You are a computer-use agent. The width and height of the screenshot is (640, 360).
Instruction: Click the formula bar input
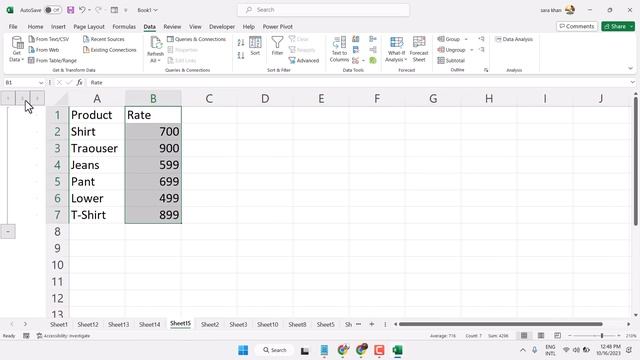coord(358,82)
